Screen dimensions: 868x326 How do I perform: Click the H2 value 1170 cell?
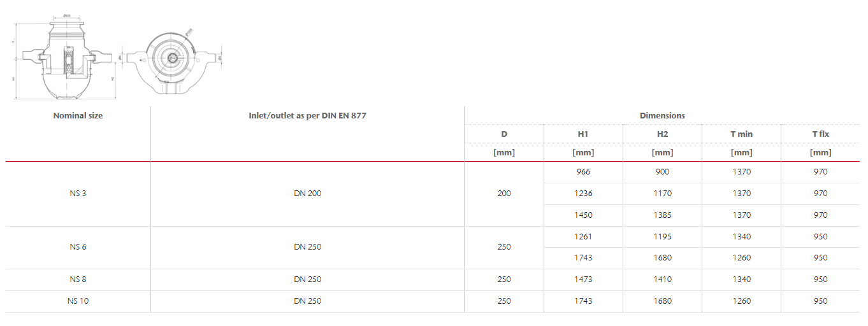[662, 194]
